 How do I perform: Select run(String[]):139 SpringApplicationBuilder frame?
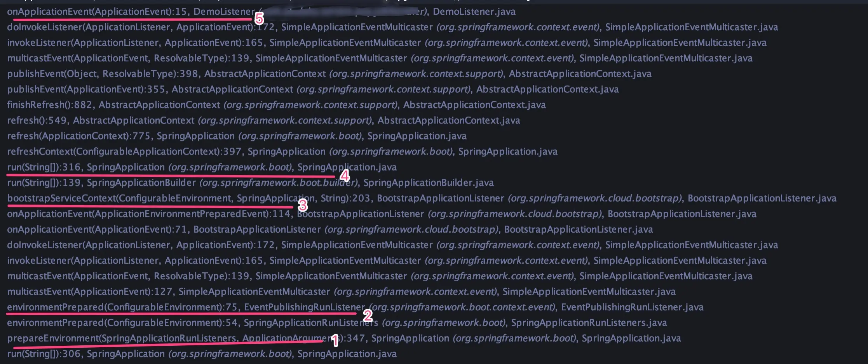(x=250, y=183)
